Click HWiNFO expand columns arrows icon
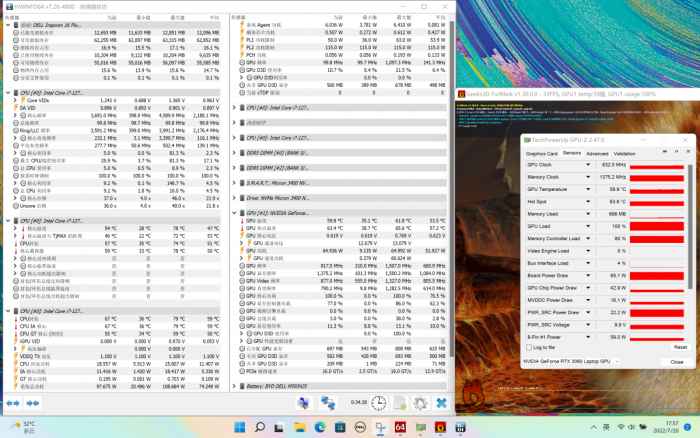This screenshot has height=438, width=700. [x=12, y=403]
